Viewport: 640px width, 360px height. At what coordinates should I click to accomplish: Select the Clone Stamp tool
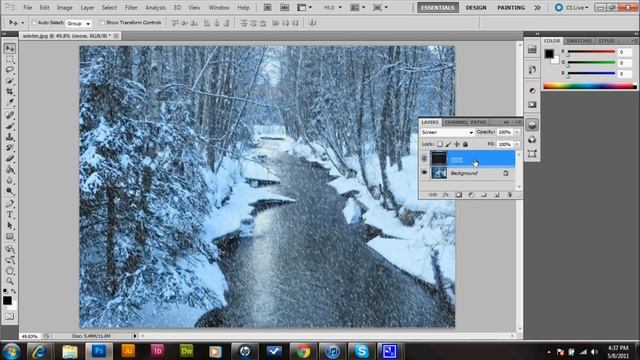tap(10, 137)
